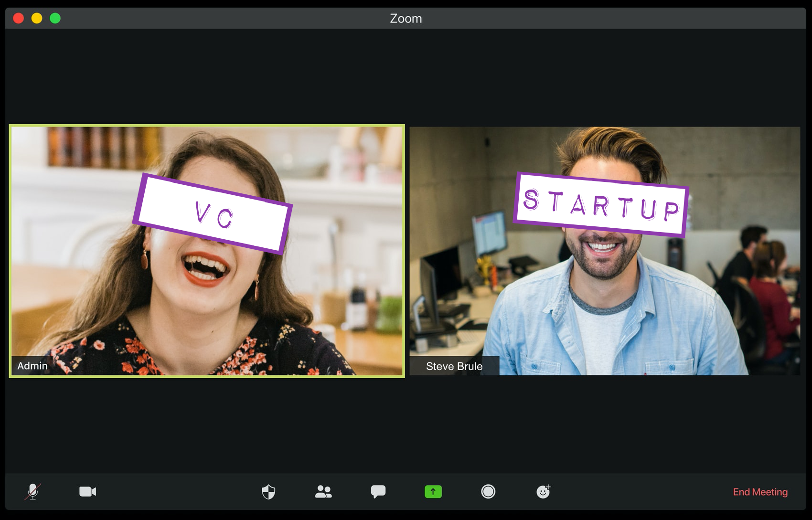Click the green Share Screen icon

[x=433, y=491]
